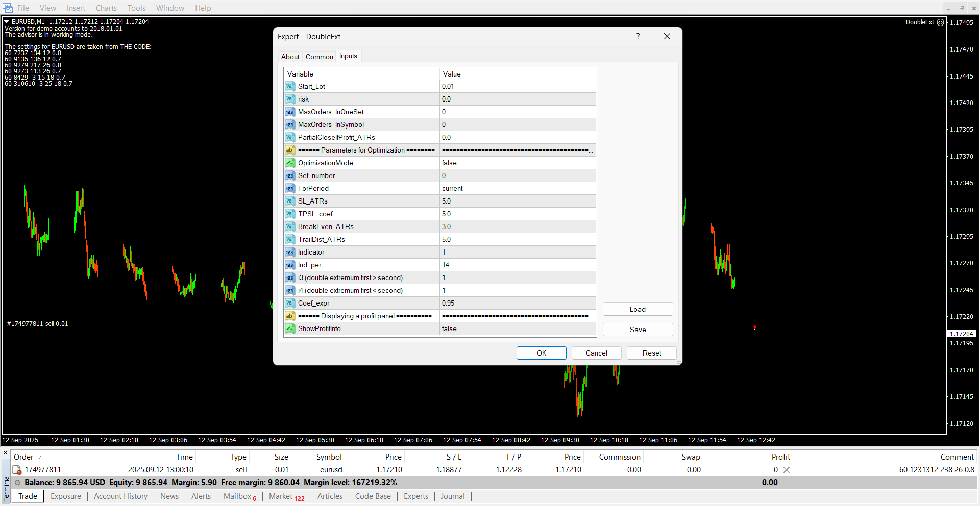Click the help question mark in dialog
This screenshot has height=506, width=980.
[638, 36]
